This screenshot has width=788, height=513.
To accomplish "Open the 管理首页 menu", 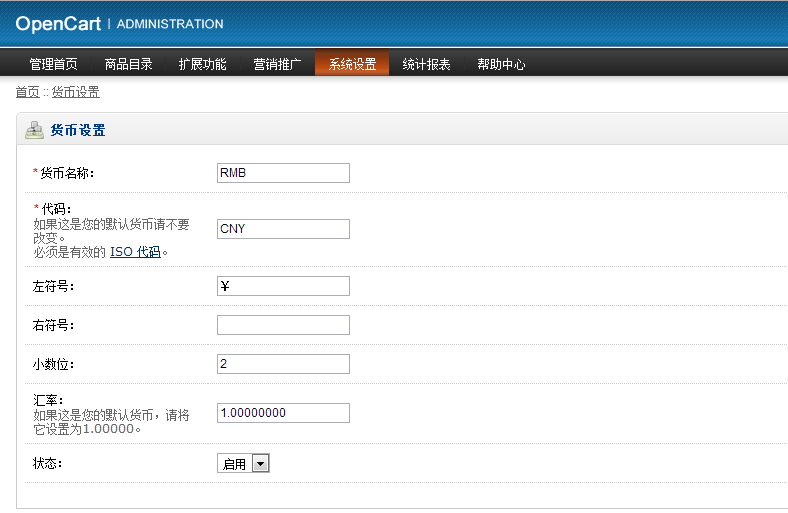I will [x=53, y=64].
